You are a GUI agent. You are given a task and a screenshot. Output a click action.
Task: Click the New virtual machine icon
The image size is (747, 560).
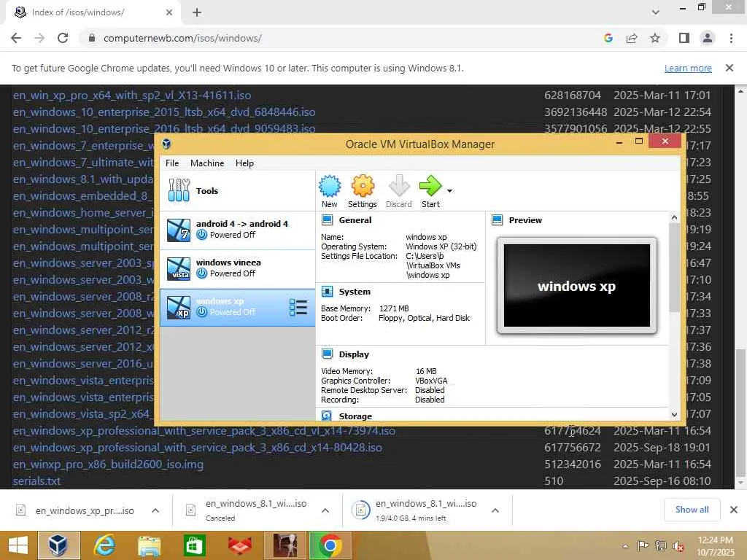pos(330,186)
